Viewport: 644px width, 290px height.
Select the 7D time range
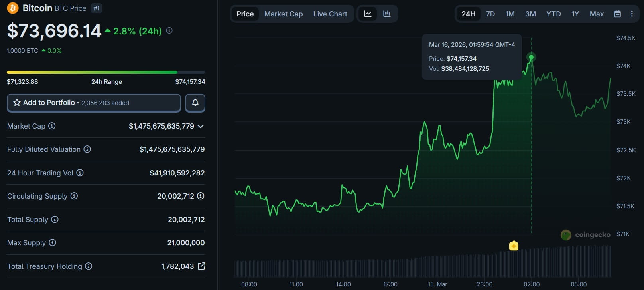tap(490, 14)
